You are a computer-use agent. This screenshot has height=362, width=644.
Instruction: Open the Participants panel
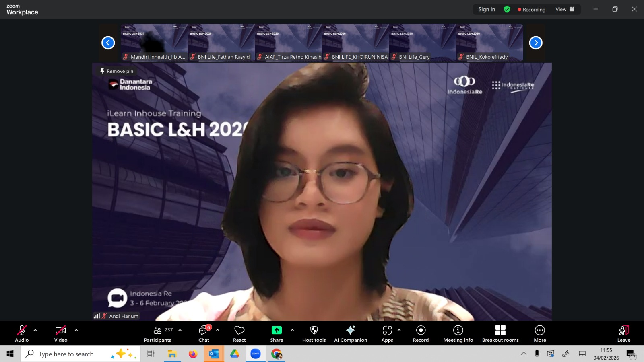(x=158, y=334)
